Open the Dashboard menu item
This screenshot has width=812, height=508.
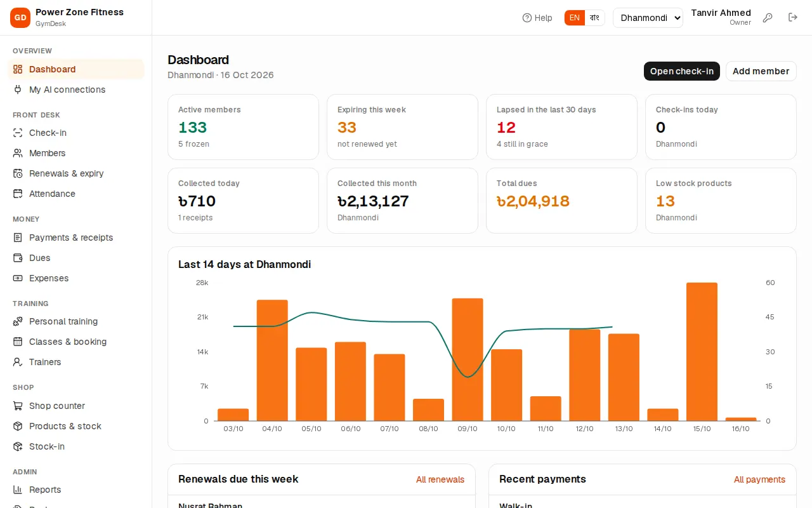[x=76, y=69]
